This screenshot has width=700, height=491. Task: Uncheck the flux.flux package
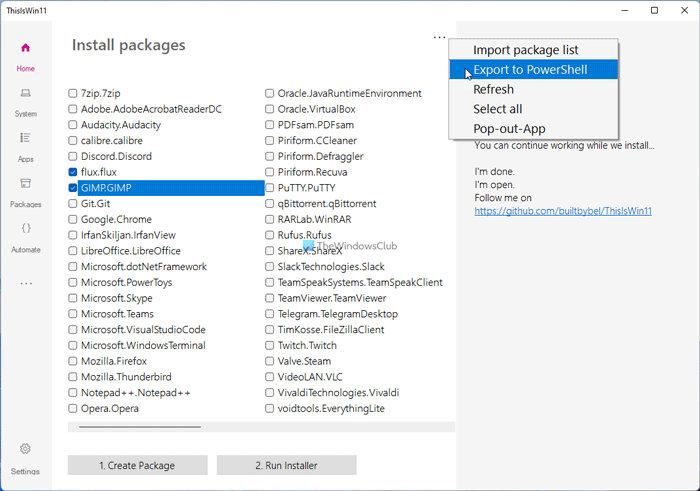pos(73,172)
